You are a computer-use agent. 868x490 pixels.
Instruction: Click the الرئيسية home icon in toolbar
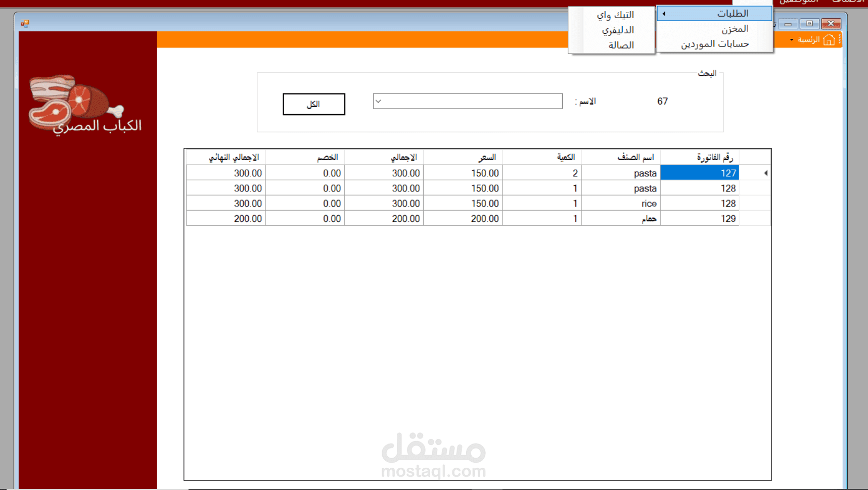point(829,39)
